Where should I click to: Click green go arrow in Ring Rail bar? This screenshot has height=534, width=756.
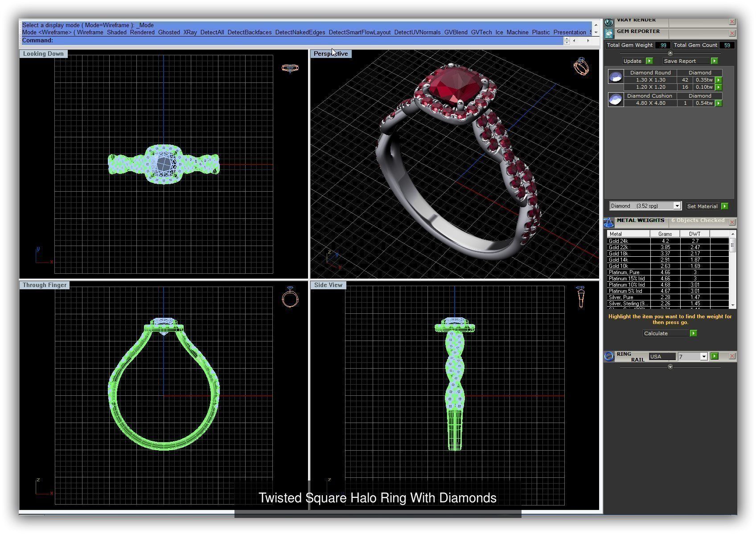pyautogui.click(x=715, y=356)
